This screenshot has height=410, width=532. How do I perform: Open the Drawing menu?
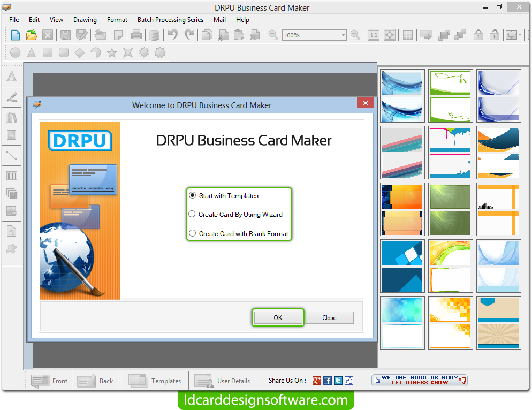(x=85, y=20)
